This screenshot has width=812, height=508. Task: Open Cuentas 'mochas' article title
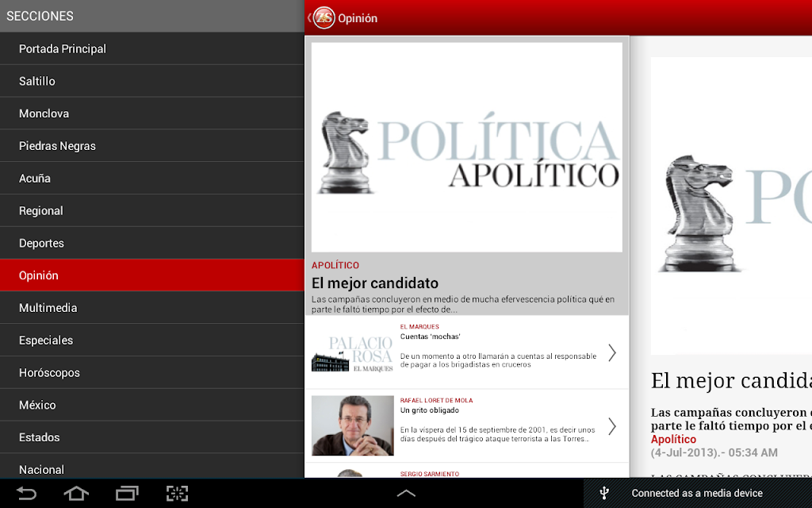click(x=431, y=337)
